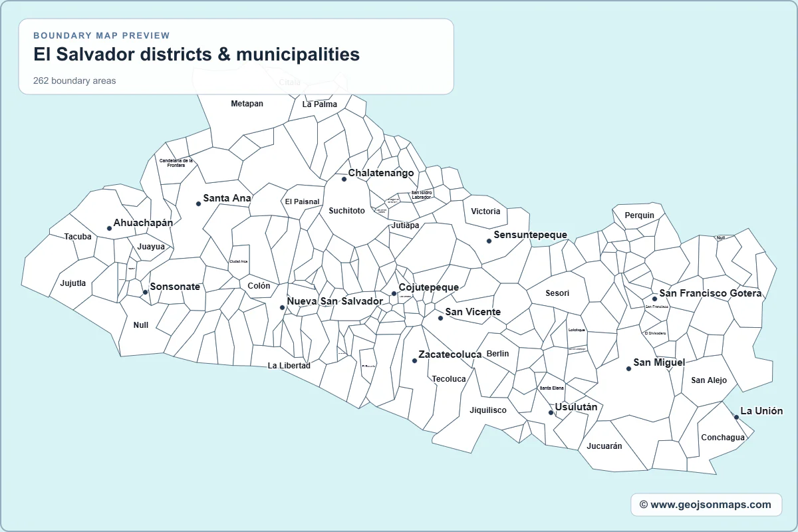Select the Berlin municipality label
The image size is (798, 532).
[497, 354]
